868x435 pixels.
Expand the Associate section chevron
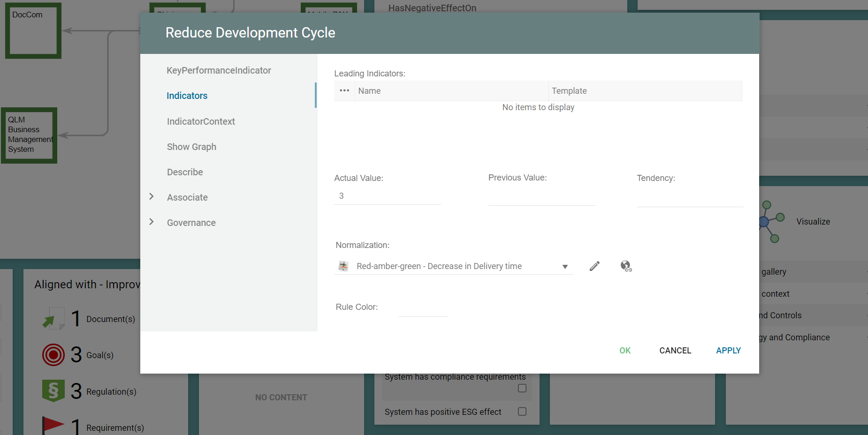point(152,197)
